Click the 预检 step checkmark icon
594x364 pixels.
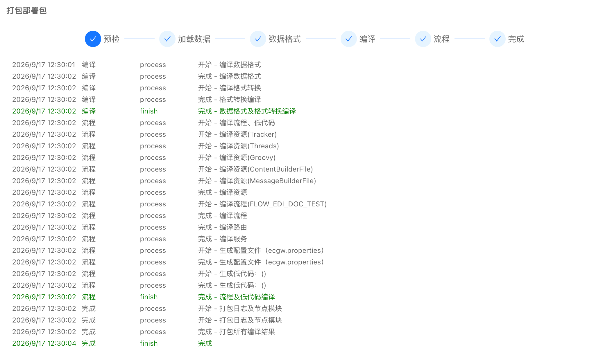(x=93, y=39)
